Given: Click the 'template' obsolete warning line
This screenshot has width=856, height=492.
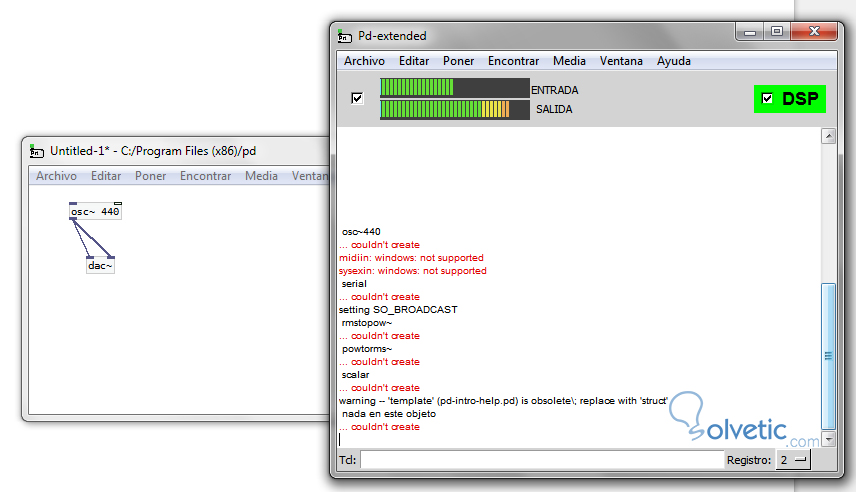Looking at the screenshot, I should click(503, 401).
